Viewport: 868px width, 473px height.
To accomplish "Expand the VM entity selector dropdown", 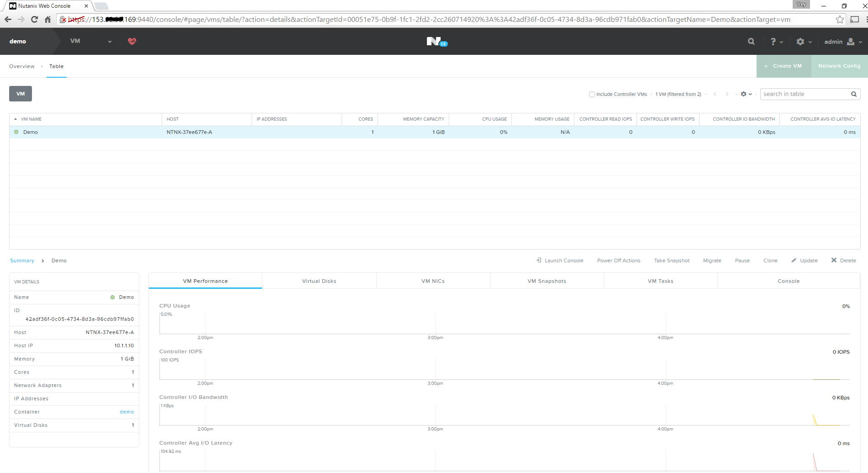I will [x=109, y=41].
